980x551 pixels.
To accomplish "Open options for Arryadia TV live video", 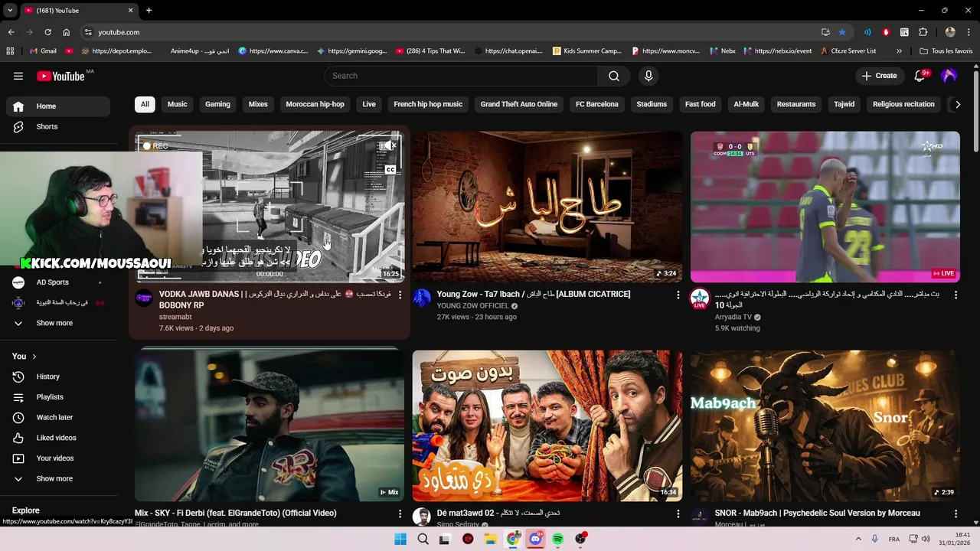I will [x=955, y=295].
